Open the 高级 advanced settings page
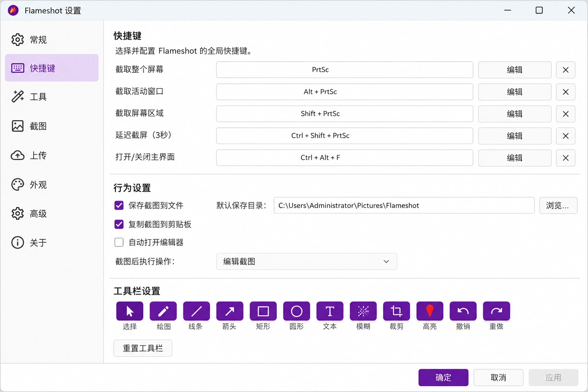The width and height of the screenshot is (588, 392). click(x=52, y=213)
